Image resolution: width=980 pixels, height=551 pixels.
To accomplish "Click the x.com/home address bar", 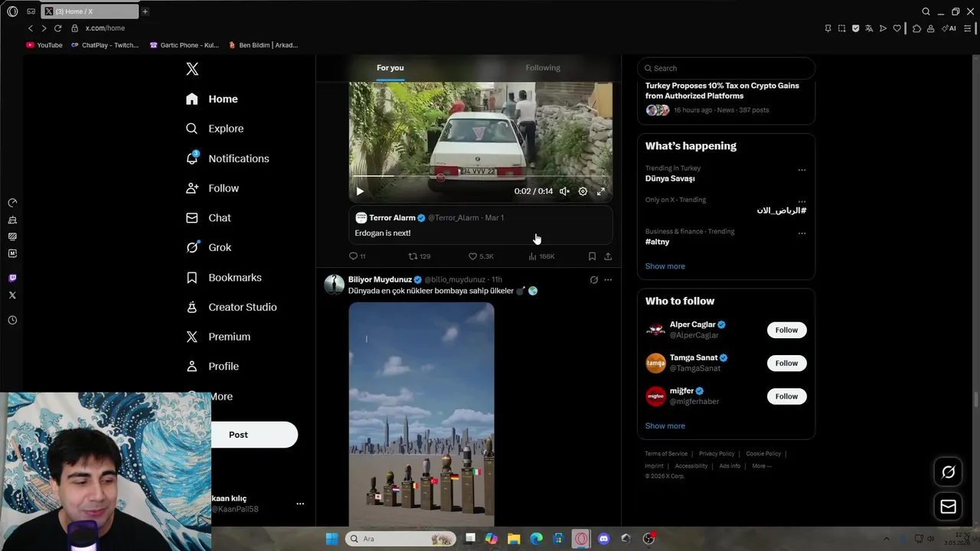I will point(105,28).
